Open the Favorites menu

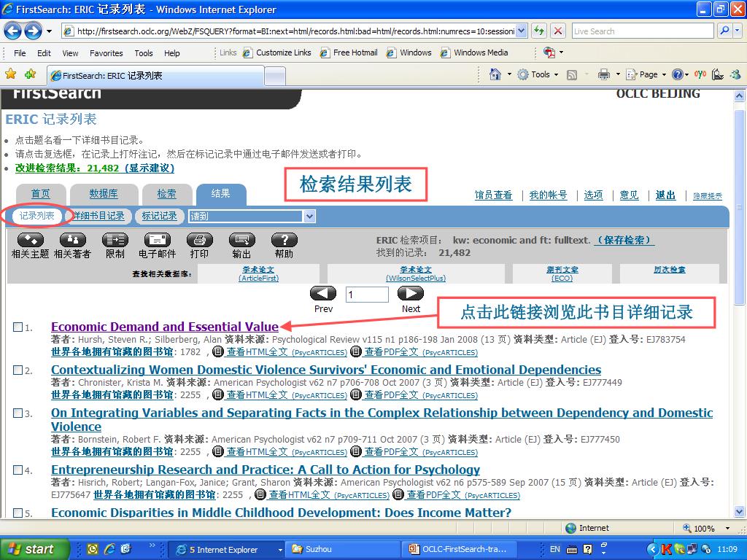click(x=107, y=52)
